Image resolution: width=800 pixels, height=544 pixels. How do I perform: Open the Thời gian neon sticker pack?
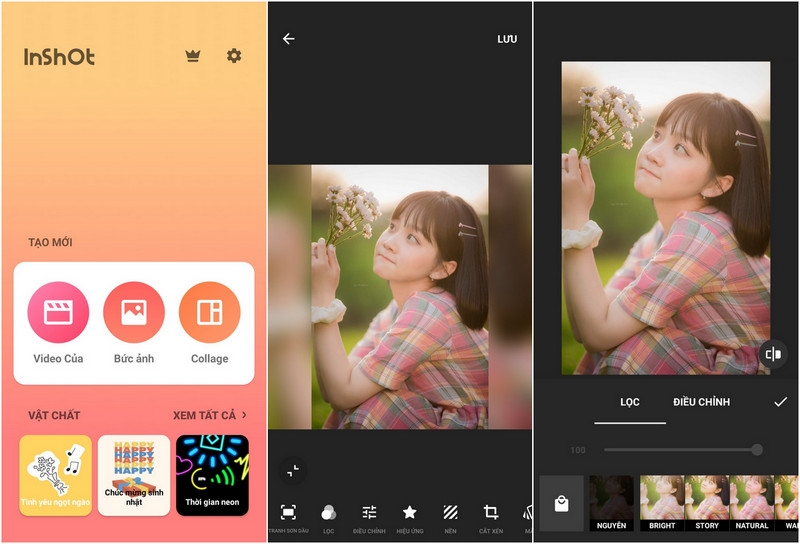[x=212, y=475]
